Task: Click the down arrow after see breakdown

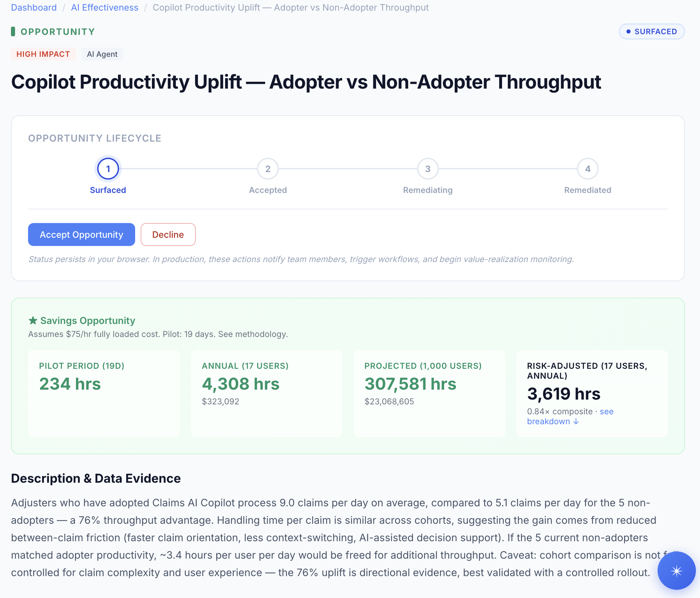Action: (x=576, y=421)
